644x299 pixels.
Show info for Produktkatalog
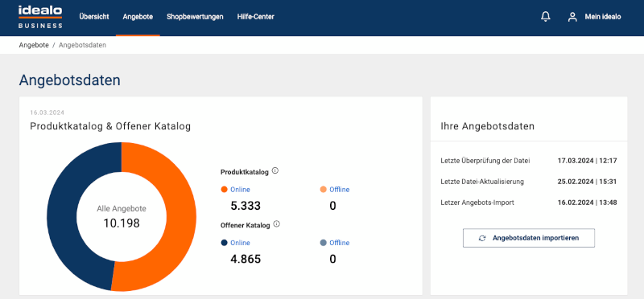pos(275,171)
